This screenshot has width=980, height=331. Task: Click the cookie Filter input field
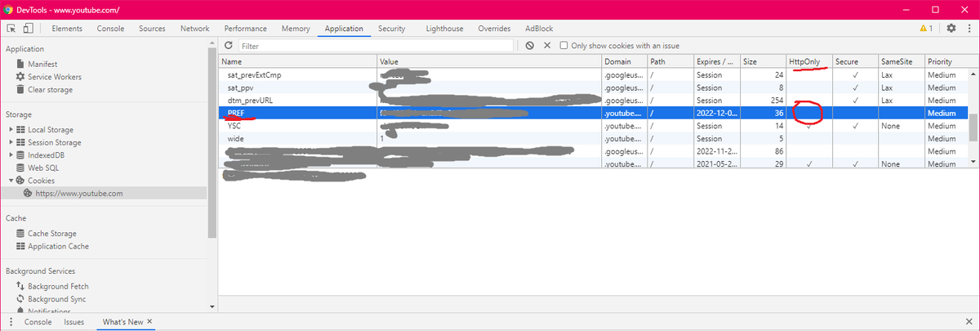point(376,46)
